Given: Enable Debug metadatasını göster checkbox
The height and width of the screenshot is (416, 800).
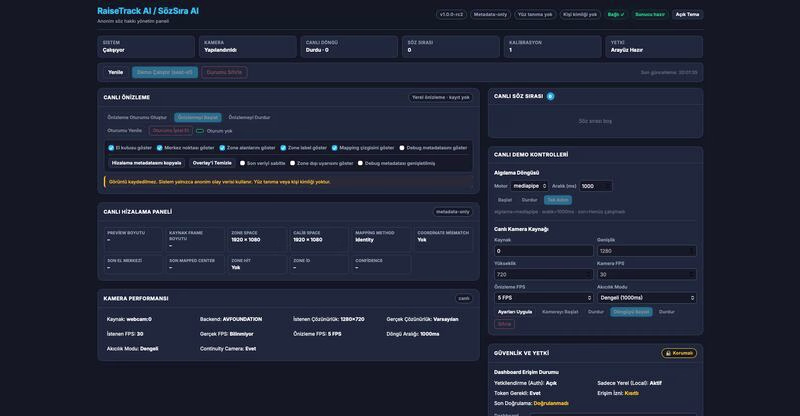Looking at the screenshot, I should [x=402, y=148].
